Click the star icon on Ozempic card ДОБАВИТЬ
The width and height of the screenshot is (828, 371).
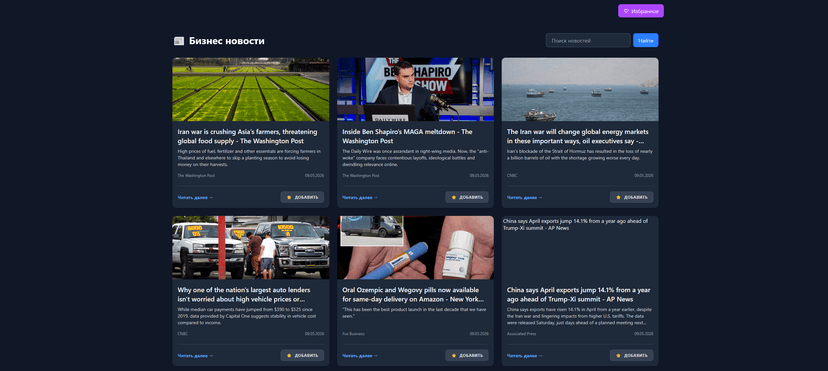[454, 356]
